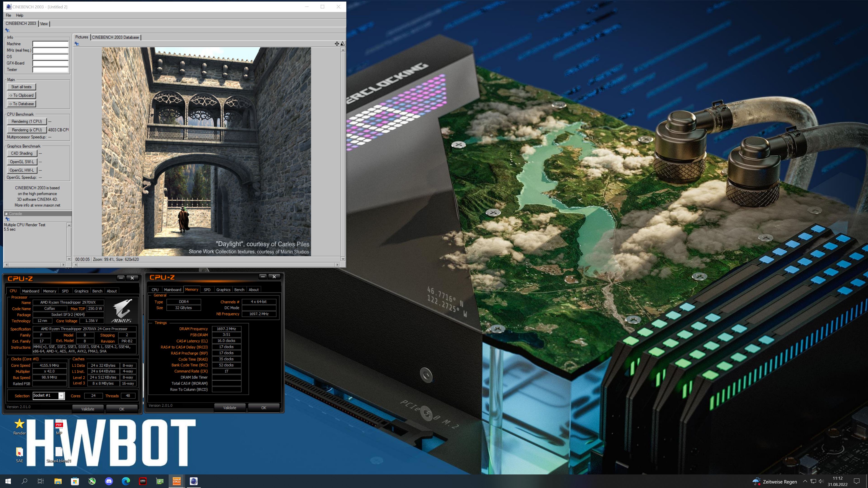
Task: Open the GPU-Z graphics card icon in taskbar
Action: tap(160, 481)
